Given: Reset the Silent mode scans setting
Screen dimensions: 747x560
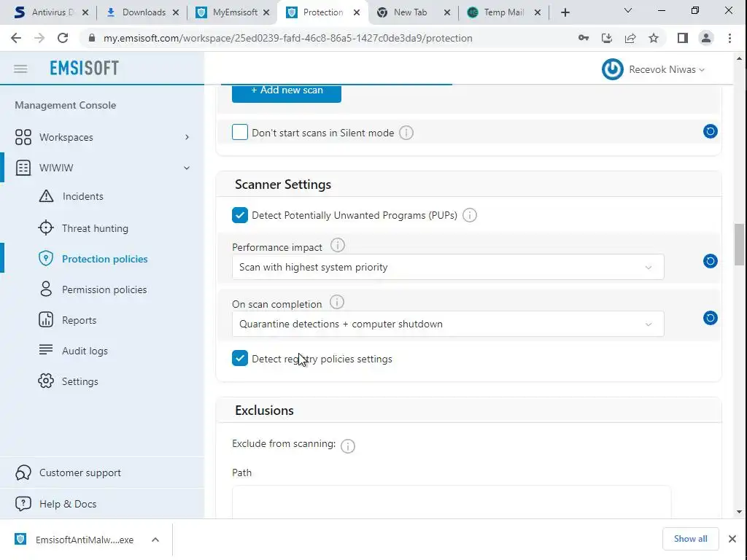Looking at the screenshot, I should point(711,131).
